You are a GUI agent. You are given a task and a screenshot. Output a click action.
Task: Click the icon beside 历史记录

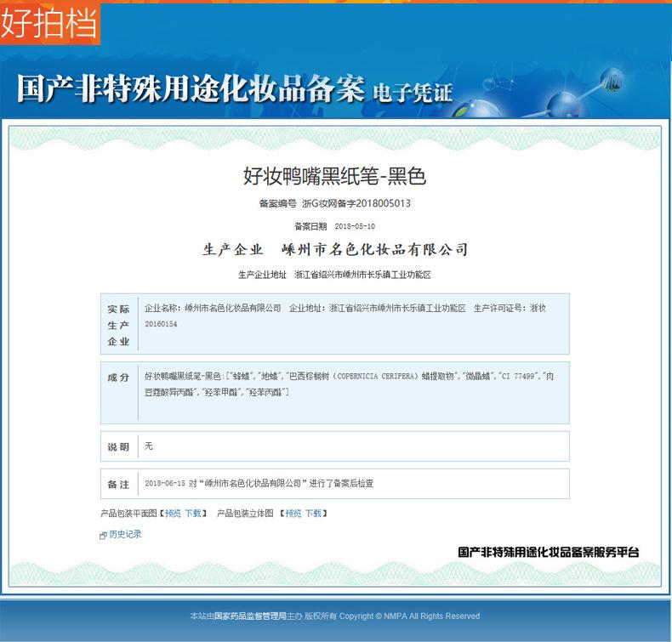pos(103,536)
